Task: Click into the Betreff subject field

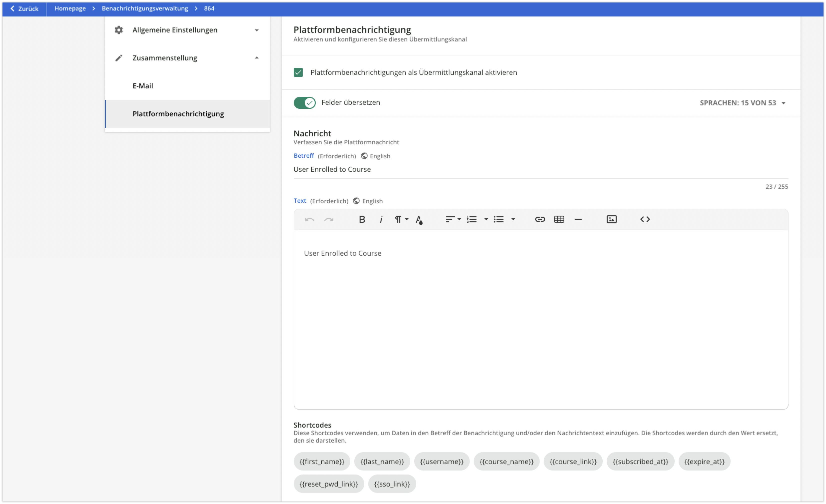Action: [541, 170]
